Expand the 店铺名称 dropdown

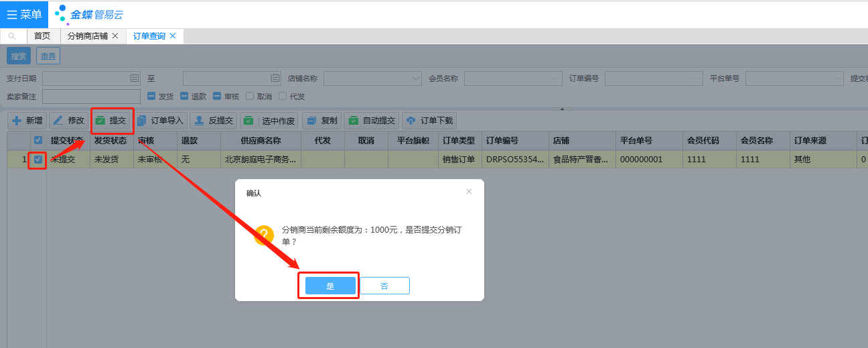[416, 78]
